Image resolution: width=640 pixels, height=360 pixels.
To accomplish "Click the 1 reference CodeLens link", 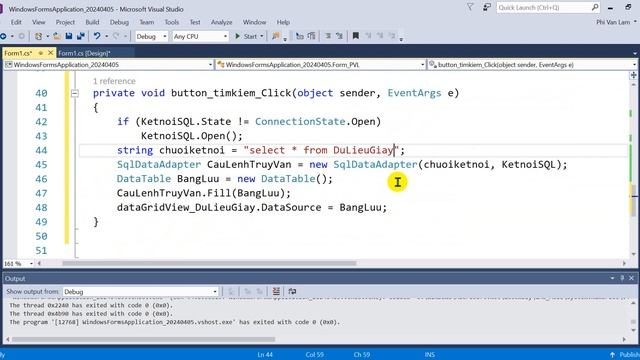I will [114, 81].
